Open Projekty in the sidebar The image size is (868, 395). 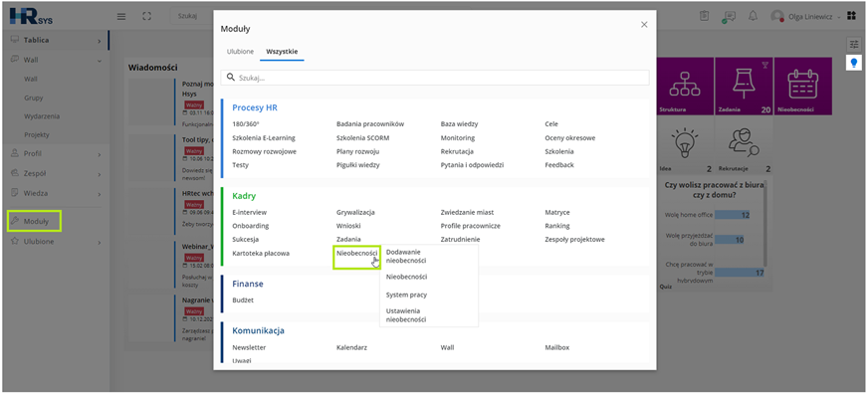click(x=37, y=135)
